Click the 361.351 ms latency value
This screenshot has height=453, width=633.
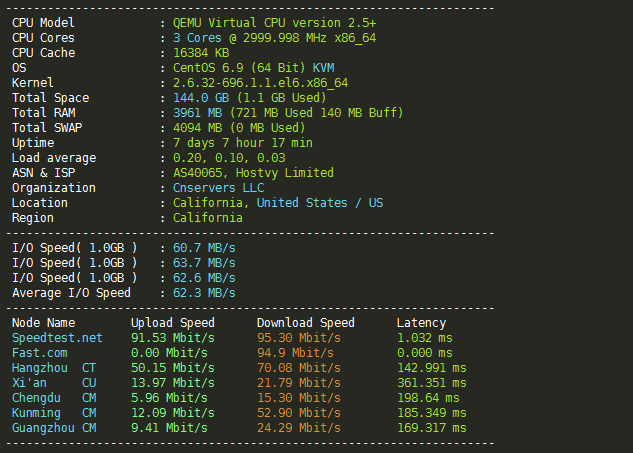coord(432,383)
